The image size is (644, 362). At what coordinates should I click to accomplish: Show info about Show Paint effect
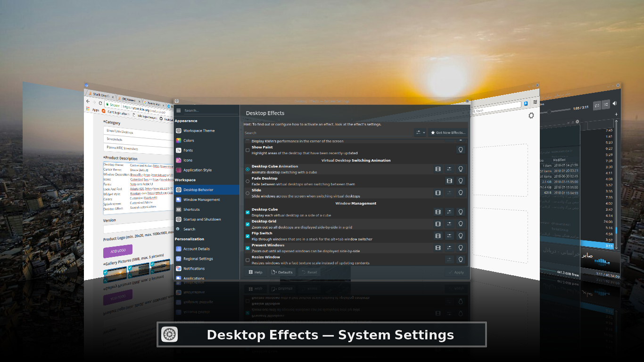tap(461, 149)
